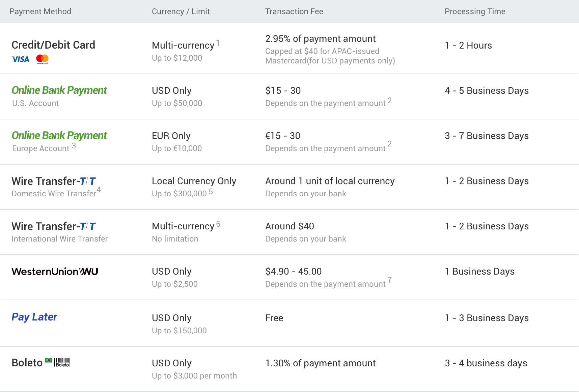Click footnote 3 beside Europe Account
This screenshot has width=579, height=392.
74,146
